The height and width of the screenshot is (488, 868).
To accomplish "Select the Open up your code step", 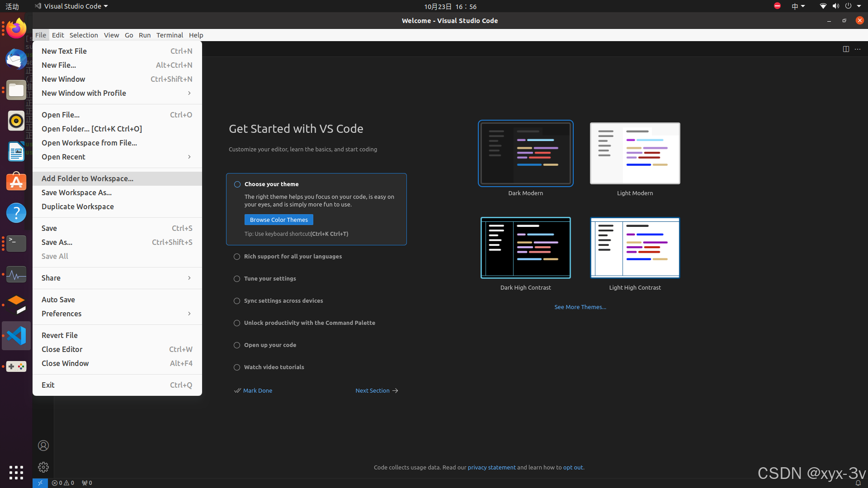I will pos(265,345).
